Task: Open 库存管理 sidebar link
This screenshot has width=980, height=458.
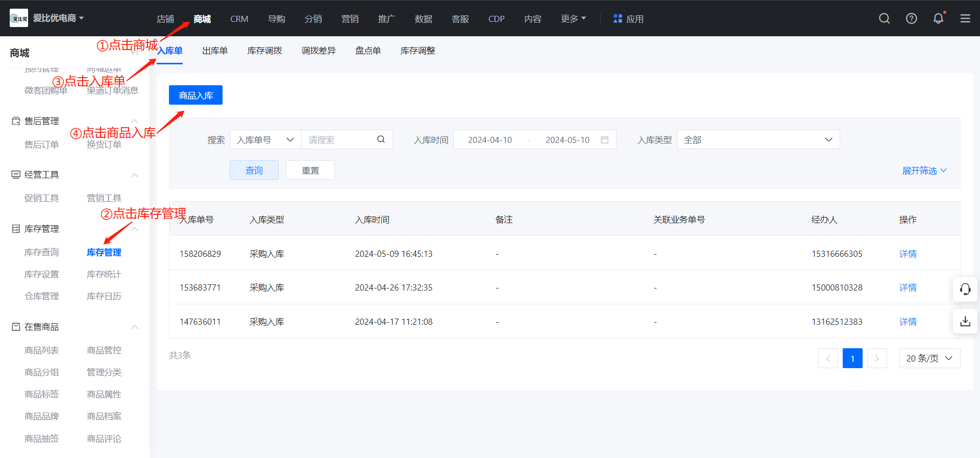Action: (104, 252)
